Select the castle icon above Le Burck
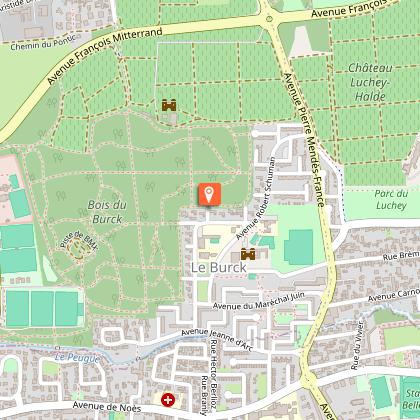 [248, 254]
